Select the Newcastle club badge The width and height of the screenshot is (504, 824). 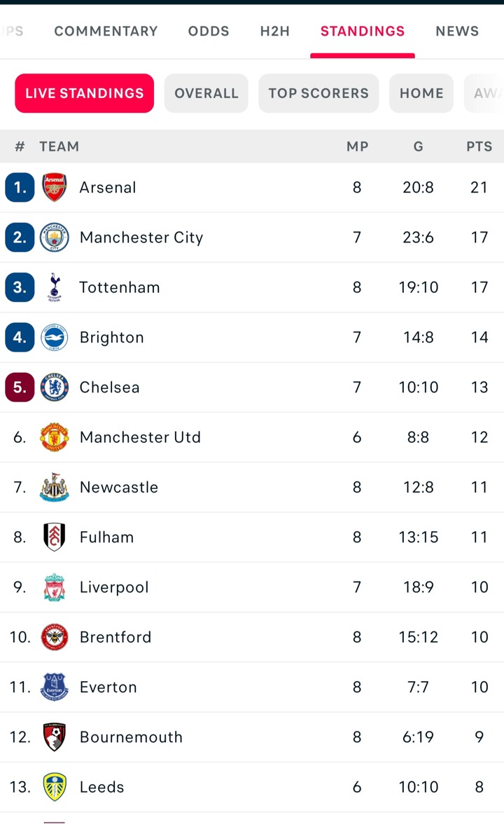tap(54, 486)
